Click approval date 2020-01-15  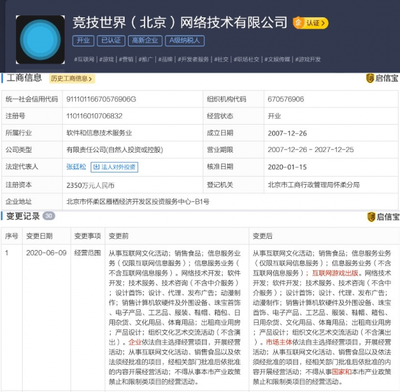[x=287, y=167]
